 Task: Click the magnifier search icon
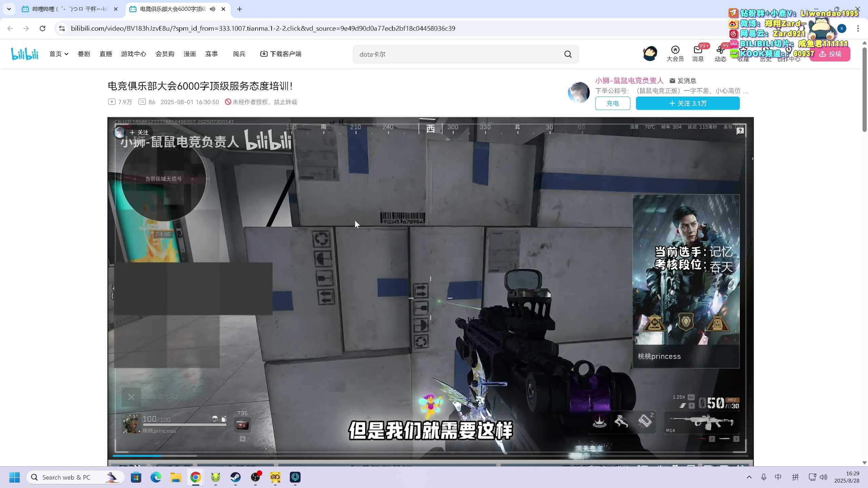tap(568, 54)
